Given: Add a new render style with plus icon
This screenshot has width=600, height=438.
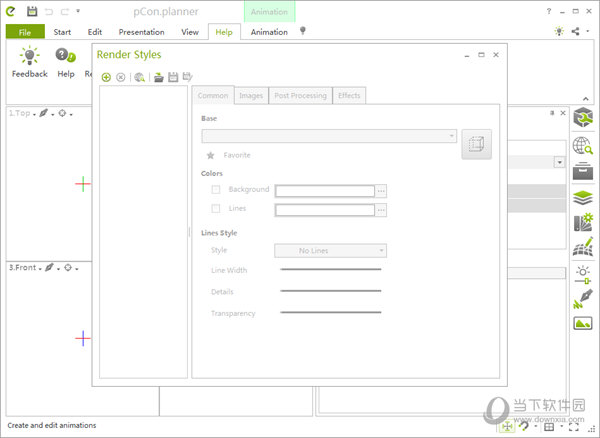Looking at the screenshot, I should pyautogui.click(x=106, y=77).
